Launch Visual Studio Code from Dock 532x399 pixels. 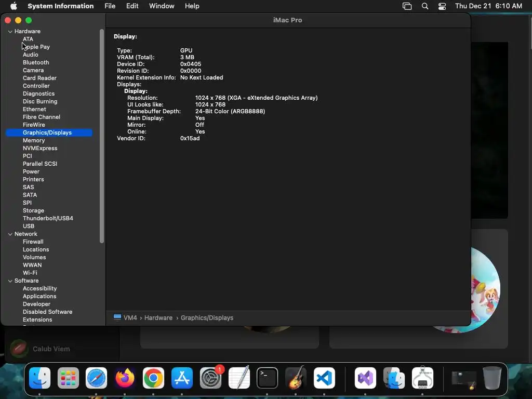coord(324,378)
